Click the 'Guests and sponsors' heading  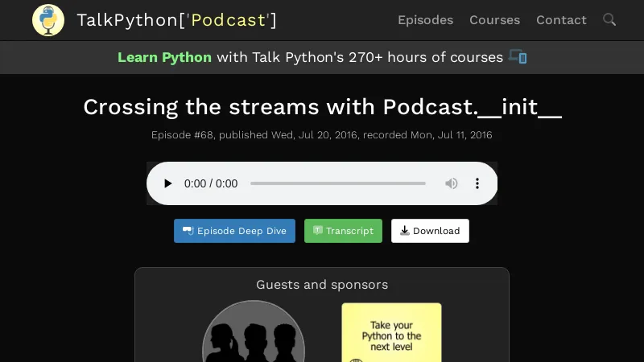pyautogui.click(x=322, y=285)
